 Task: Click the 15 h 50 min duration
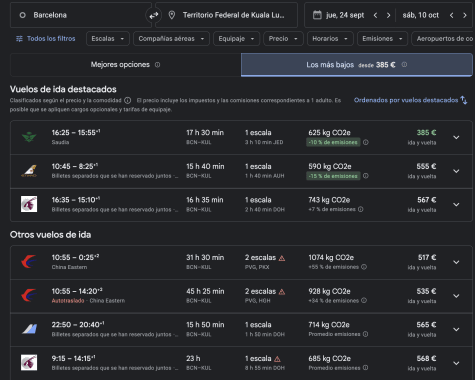(205, 325)
